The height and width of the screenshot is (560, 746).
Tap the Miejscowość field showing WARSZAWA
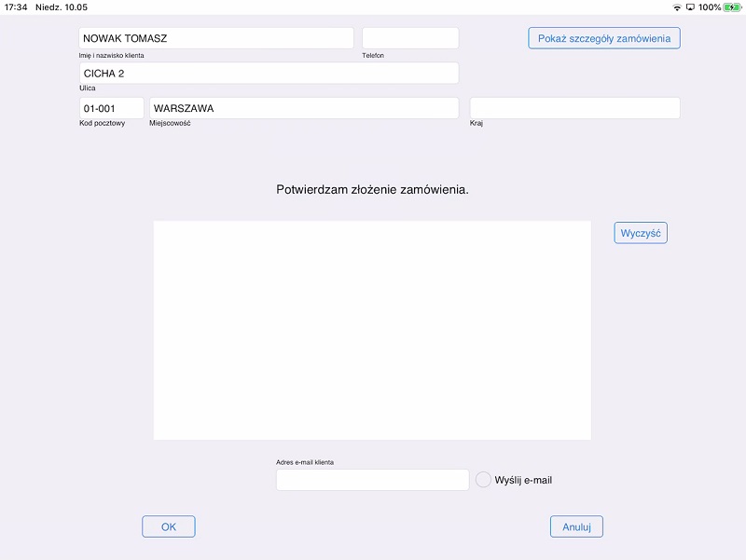(x=304, y=108)
